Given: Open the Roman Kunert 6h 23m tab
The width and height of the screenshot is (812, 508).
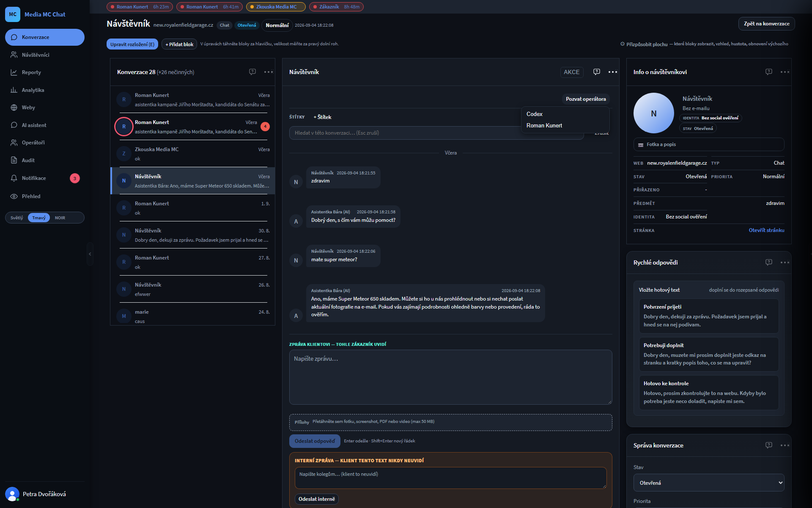Looking at the screenshot, I should 140,7.
